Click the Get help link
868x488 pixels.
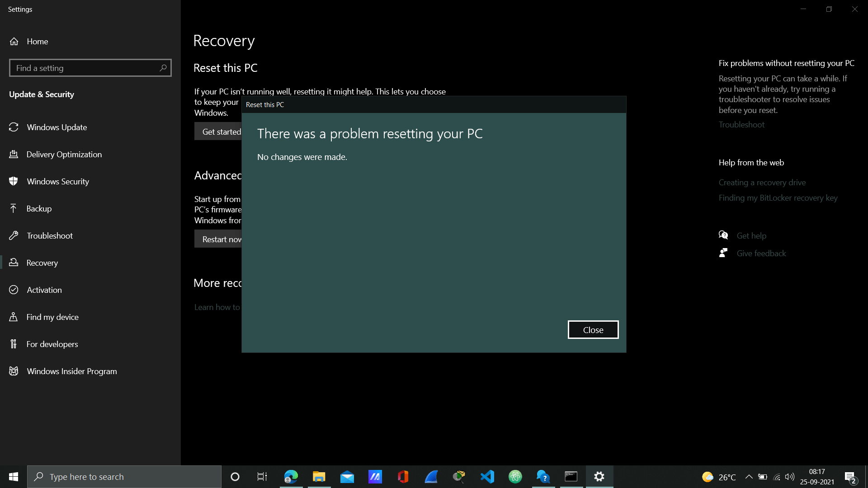tap(751, 236)
